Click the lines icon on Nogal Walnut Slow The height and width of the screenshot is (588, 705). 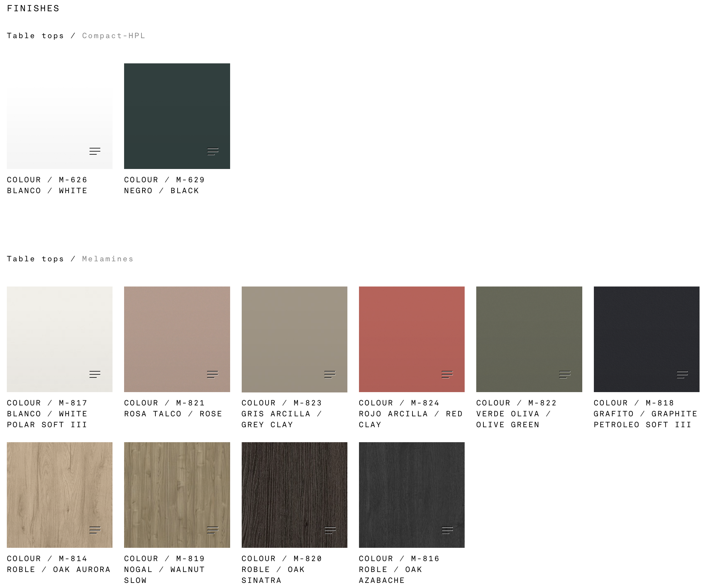point(212,530)
